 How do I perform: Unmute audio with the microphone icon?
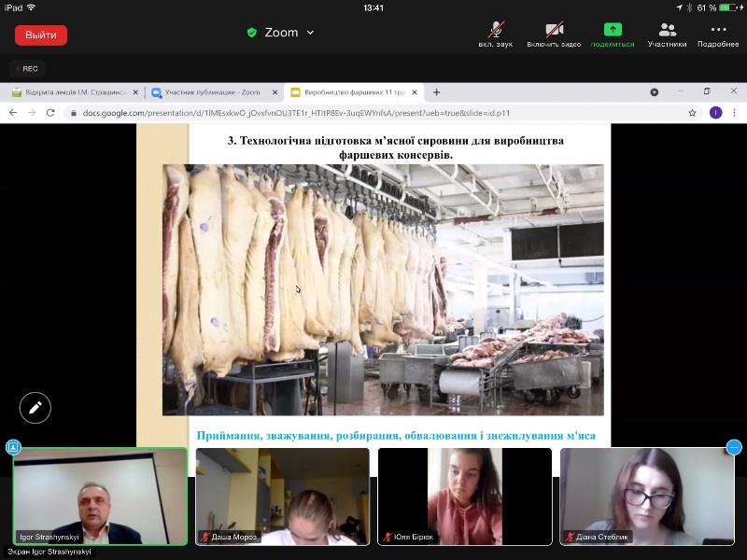click(x=497, y=31)
